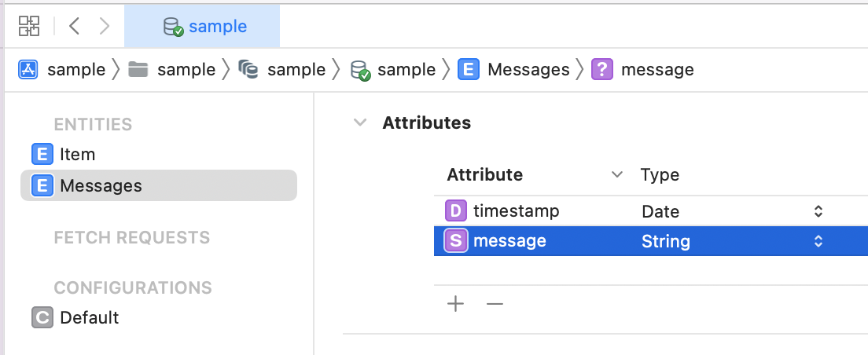Select the message attribute name field
The image size is (868, 355).
(x=509, y=241)
